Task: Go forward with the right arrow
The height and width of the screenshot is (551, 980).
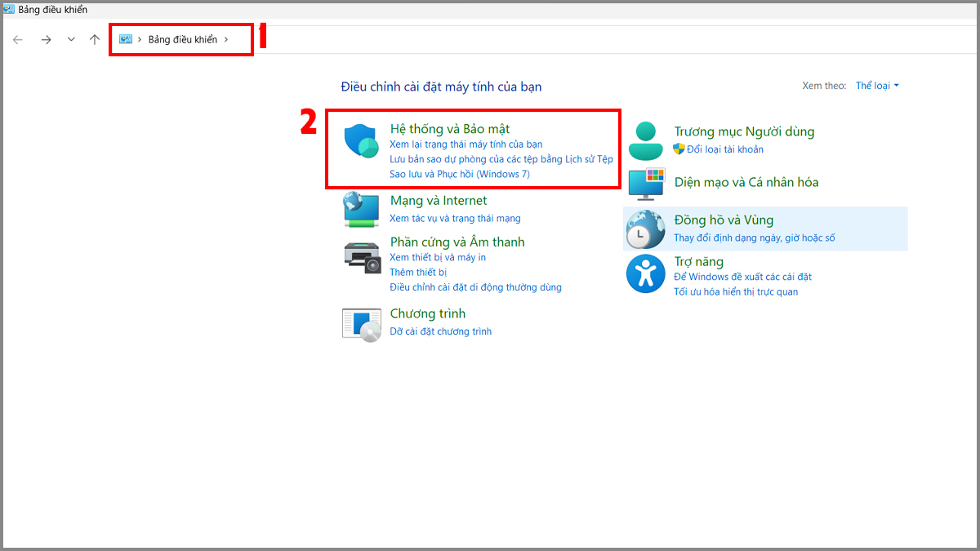Action: [x=46, y=39]
